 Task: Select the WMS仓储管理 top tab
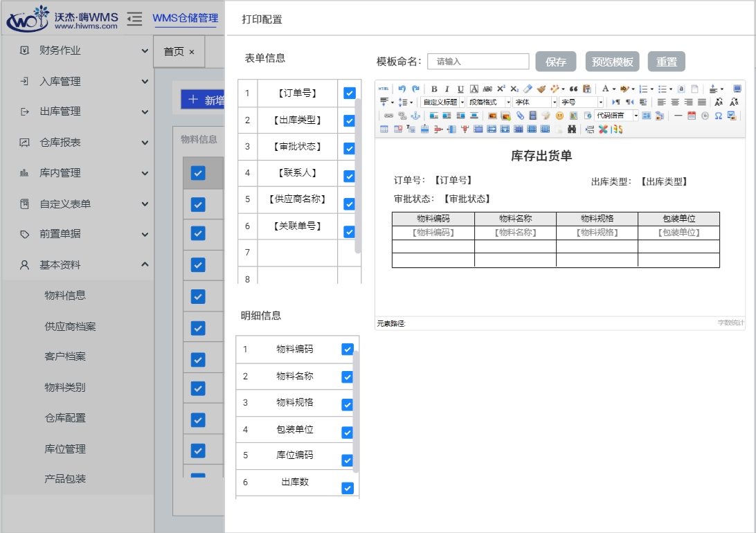click(186, 18)
